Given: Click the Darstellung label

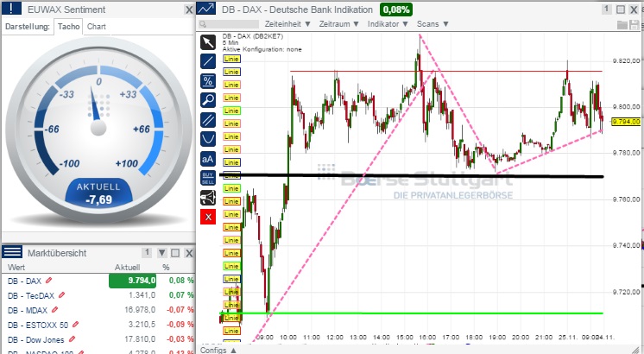Looking at the screenshot, I should tap(27, 27).
